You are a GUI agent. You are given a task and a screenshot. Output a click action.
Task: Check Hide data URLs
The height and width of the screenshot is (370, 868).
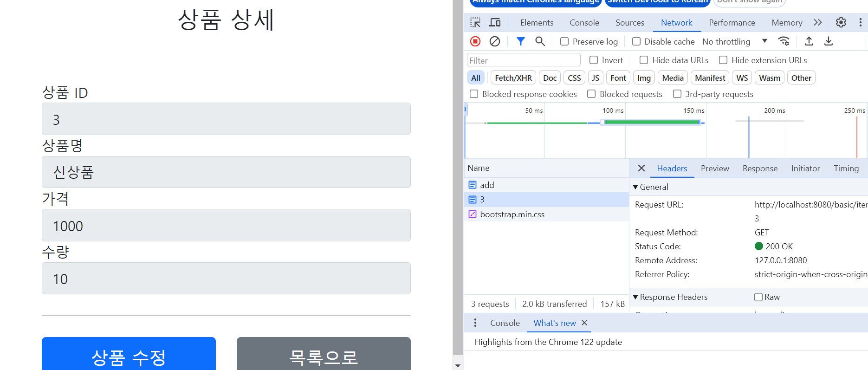pos(644,60)
